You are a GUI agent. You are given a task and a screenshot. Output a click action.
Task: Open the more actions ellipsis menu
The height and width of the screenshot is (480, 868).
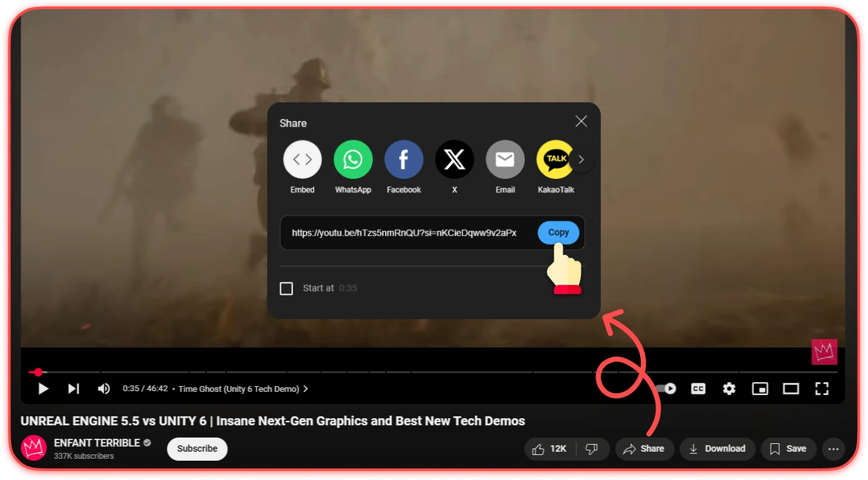834,448
